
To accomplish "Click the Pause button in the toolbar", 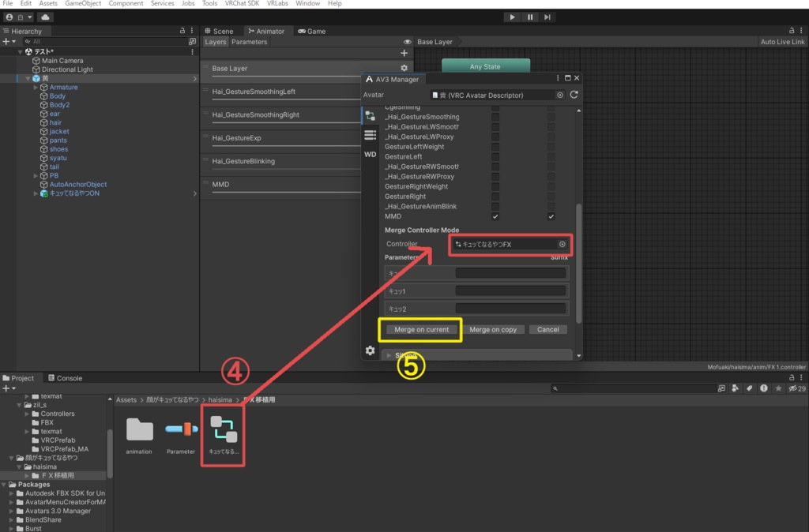I will [530, 17].
